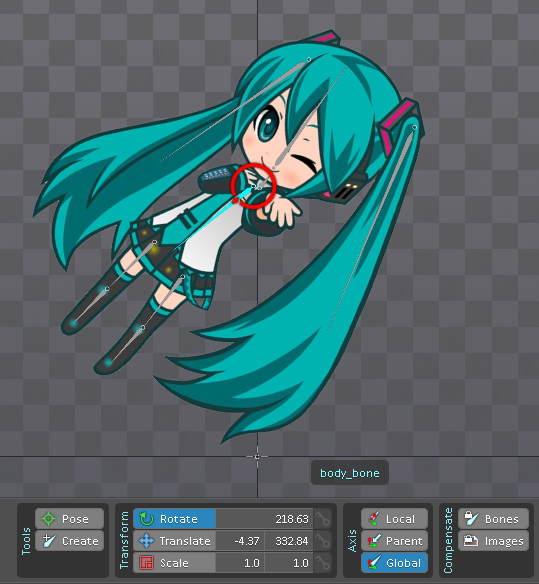Switch axis mode to Parent
Image resolution: width=539 pixels, height=584 pixels.
pos(394,541)
